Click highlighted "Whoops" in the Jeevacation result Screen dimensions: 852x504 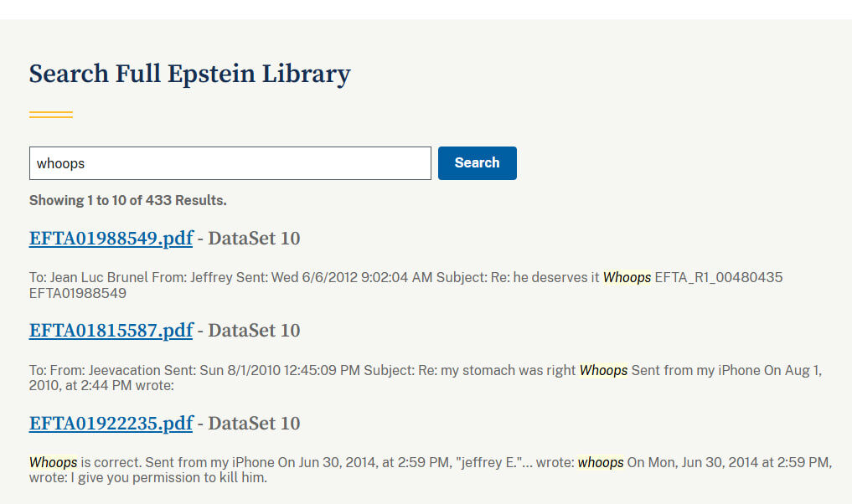tap(603, 370)
